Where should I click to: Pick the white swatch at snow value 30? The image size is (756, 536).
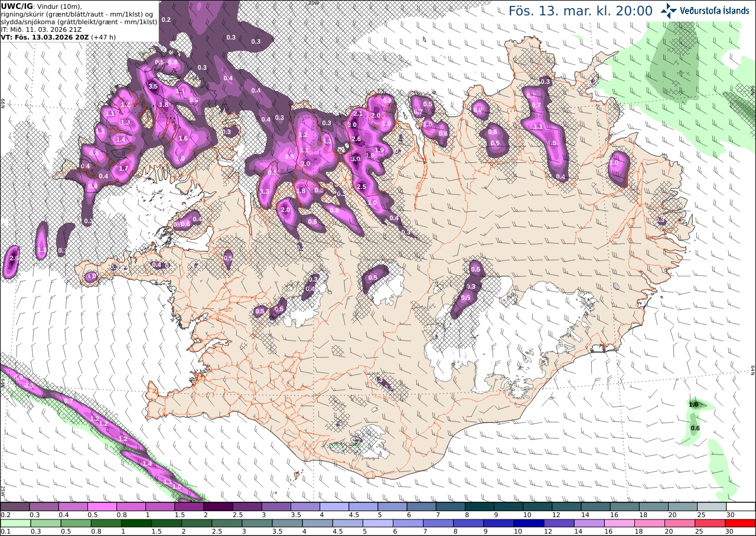[x=741, y=506]
